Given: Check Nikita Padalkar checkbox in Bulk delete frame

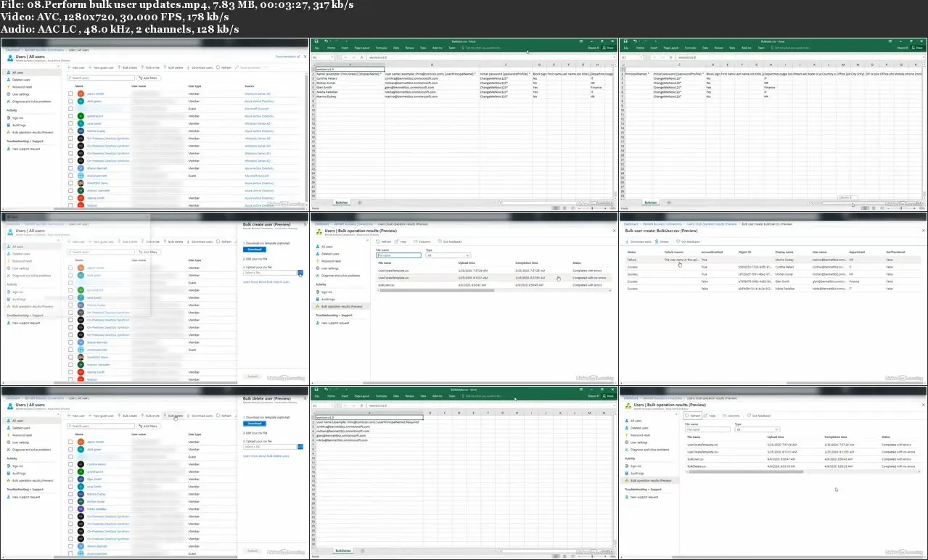Looking at the screenshot, I should click(x=70, y=509).
